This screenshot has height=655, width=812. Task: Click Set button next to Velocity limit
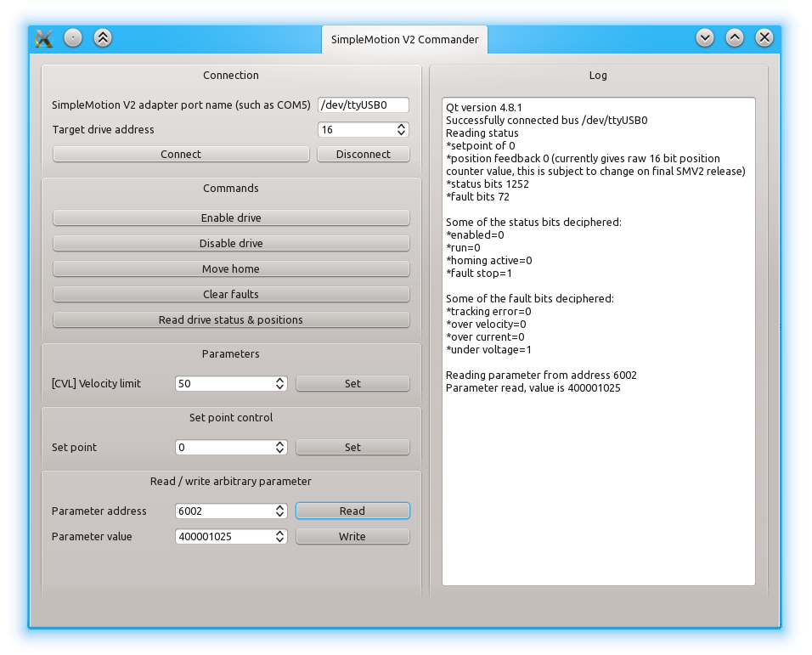[352, 384]
